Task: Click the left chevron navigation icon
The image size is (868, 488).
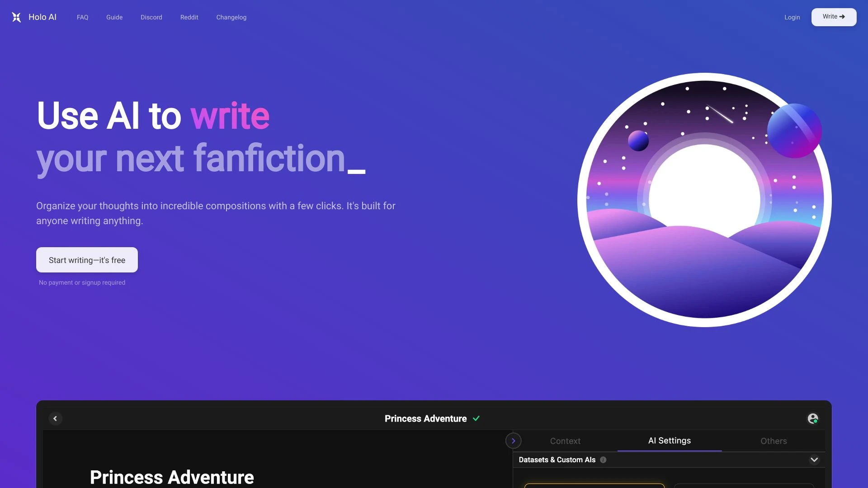Action: point(55,419)
